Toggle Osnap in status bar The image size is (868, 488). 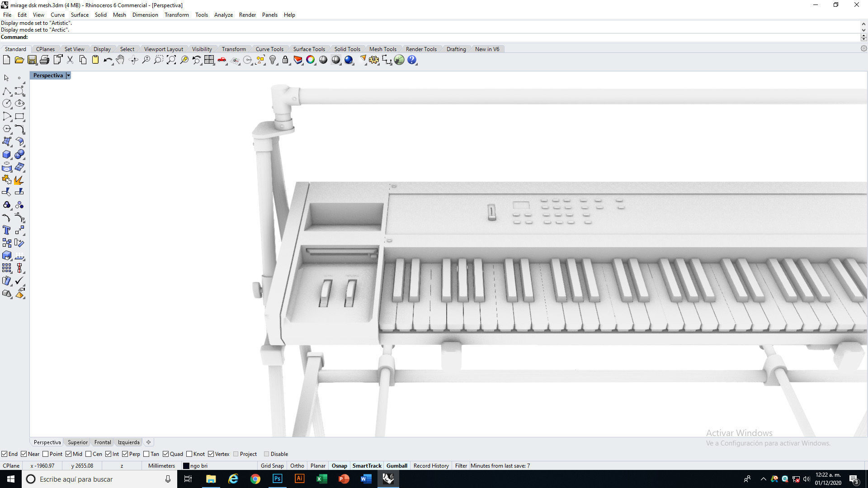[340, 466]
